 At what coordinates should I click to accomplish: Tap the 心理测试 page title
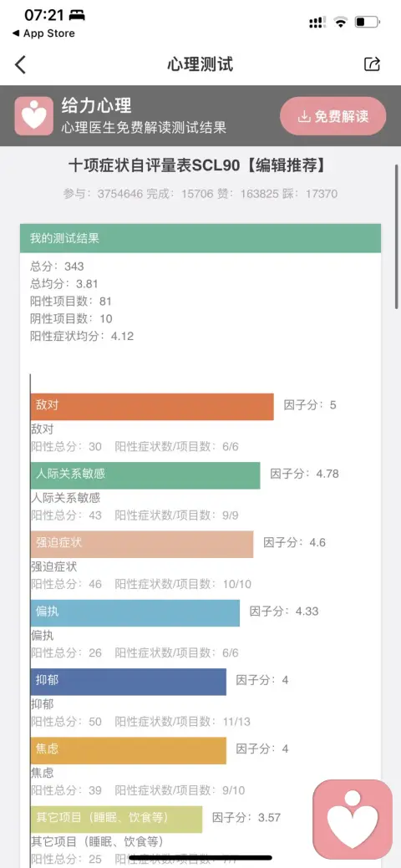click(200, 64)
